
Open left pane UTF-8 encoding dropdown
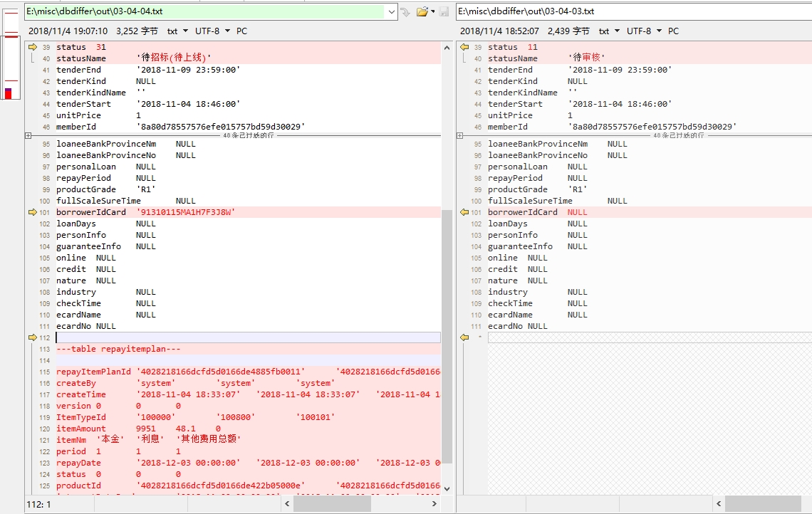coord(212,31)
